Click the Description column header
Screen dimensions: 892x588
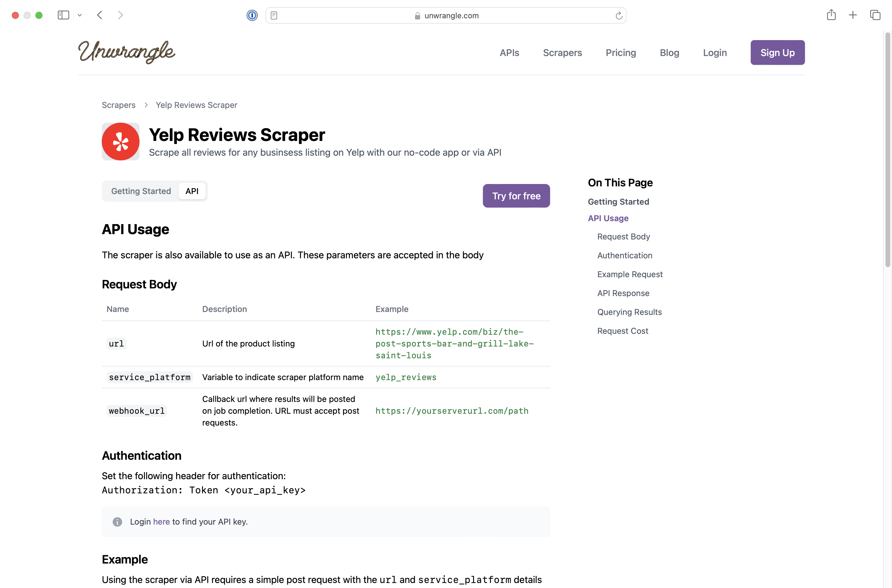(x=224, y=309)
